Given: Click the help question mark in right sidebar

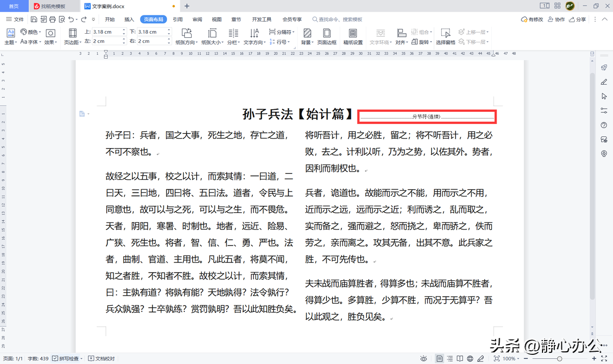Looking at the screenshot, I should tap(604, 125).
